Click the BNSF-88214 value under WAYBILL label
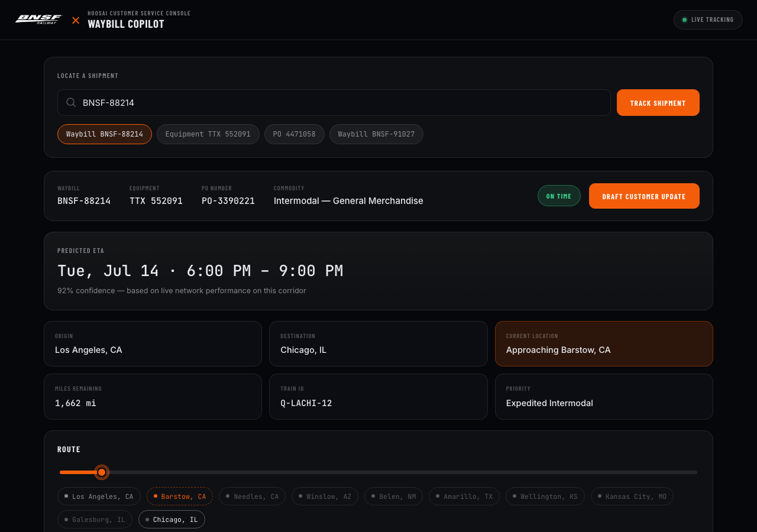The width and height of the screenshot is (757, 532). click(84, 201)
